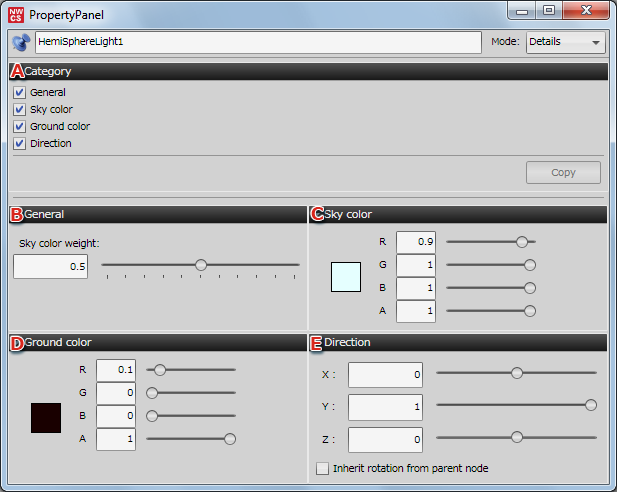
Task: Collapse the Category section header
Action: (308, 71)
